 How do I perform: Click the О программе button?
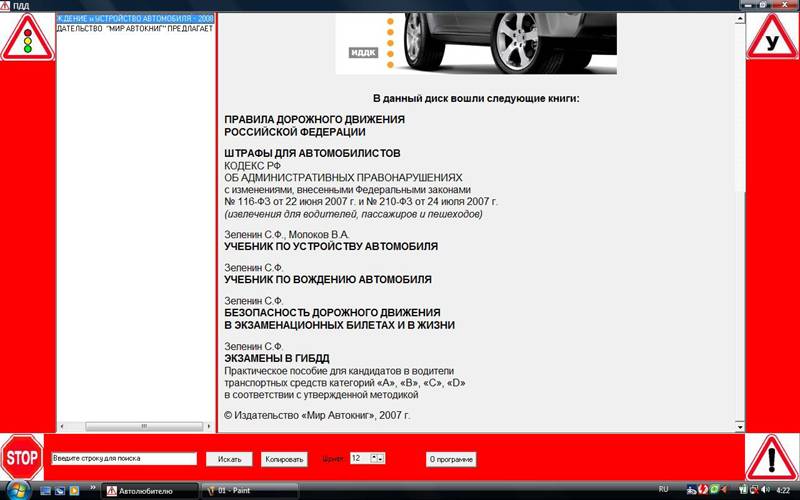(x=451, y=459)
